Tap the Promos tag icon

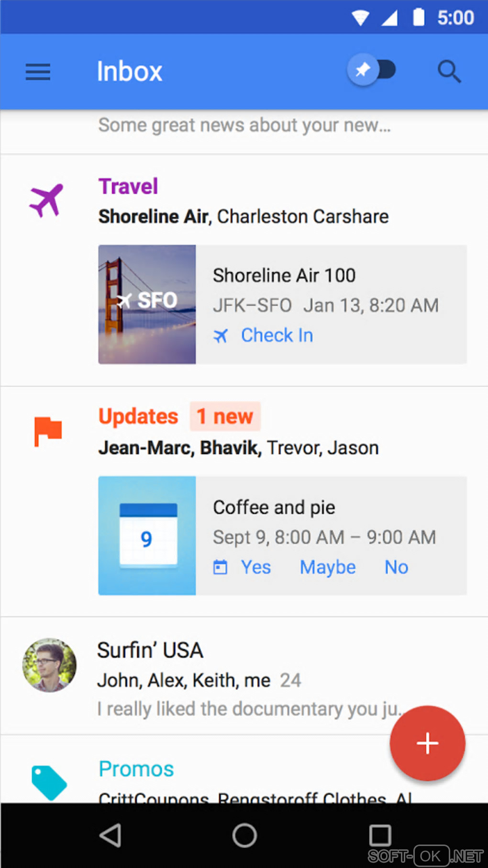[x=49, y=782]
